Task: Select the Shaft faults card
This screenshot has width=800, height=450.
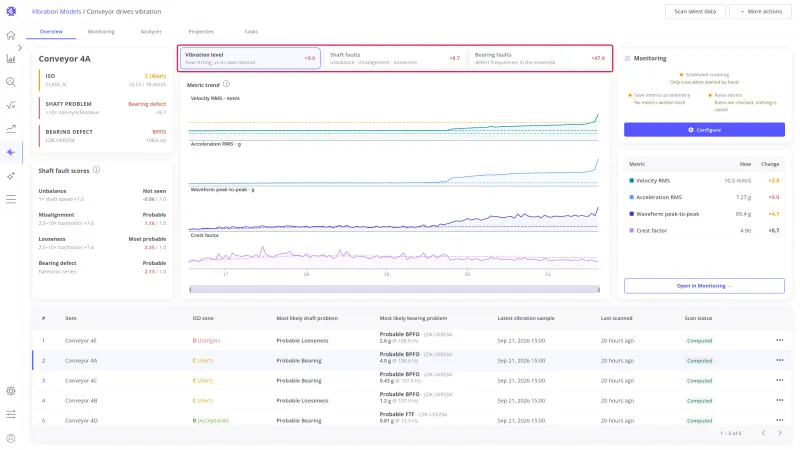Action: point(395,58)
